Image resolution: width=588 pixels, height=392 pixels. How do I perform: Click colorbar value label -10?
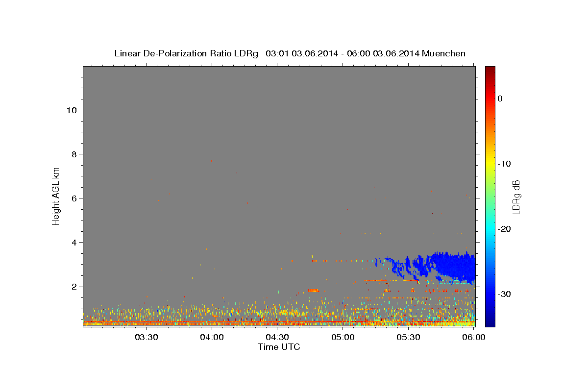504,164
